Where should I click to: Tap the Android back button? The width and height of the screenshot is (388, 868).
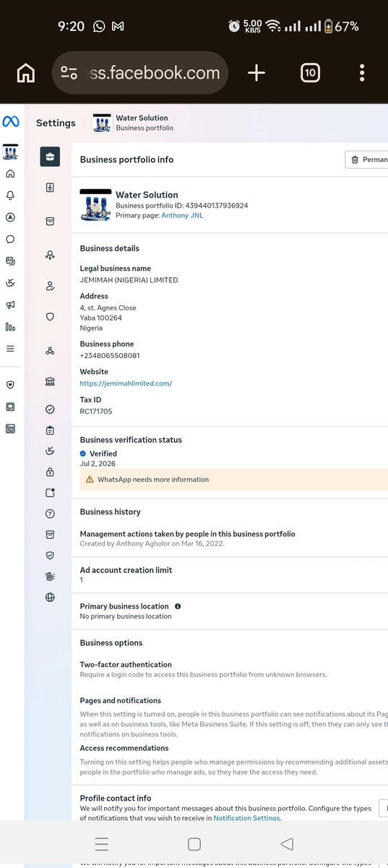[287, 844]
